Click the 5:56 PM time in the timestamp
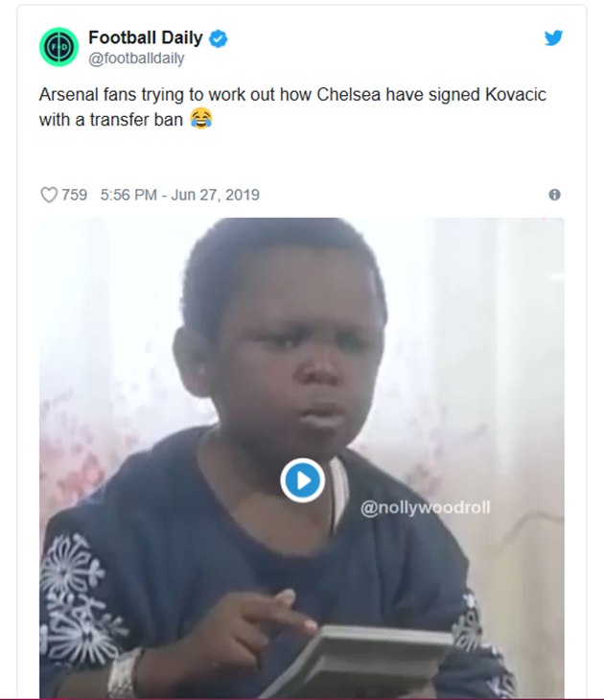604x700 pixels. click(128, 195)
